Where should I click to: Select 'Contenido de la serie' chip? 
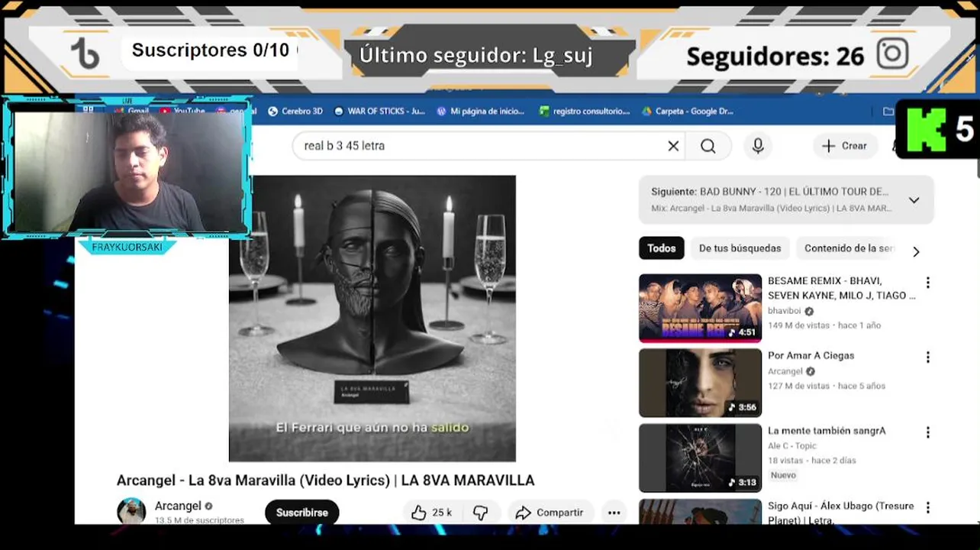pyautogui.click(x=849, y=248)
